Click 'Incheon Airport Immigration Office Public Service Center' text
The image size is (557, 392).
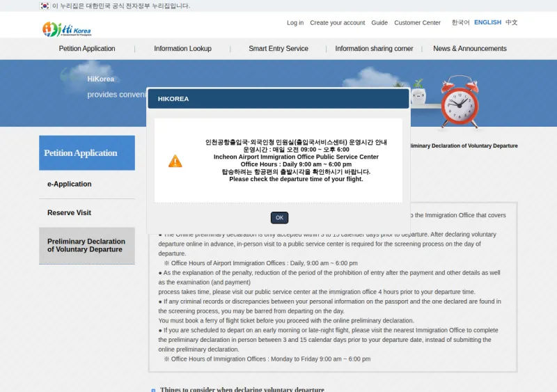click(x=296, y=157)
